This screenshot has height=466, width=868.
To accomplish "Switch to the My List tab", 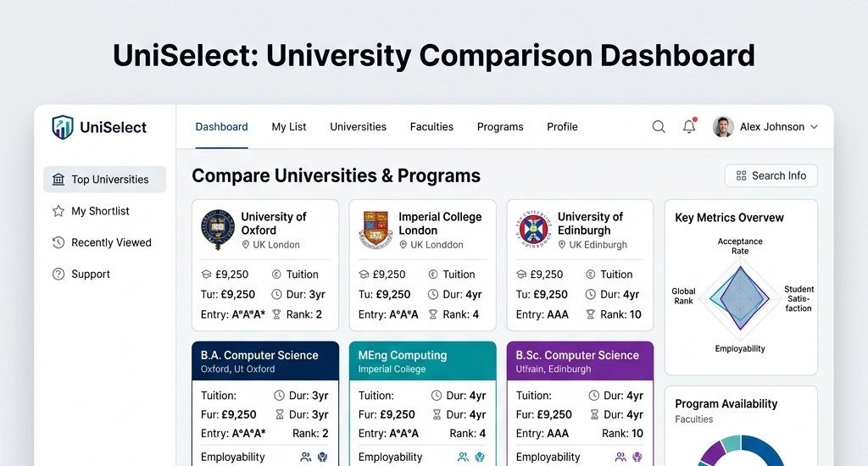I will [289, 127].
